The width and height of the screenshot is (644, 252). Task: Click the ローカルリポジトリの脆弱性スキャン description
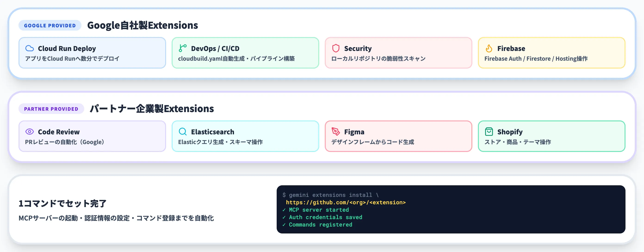(x=378, y=59)
